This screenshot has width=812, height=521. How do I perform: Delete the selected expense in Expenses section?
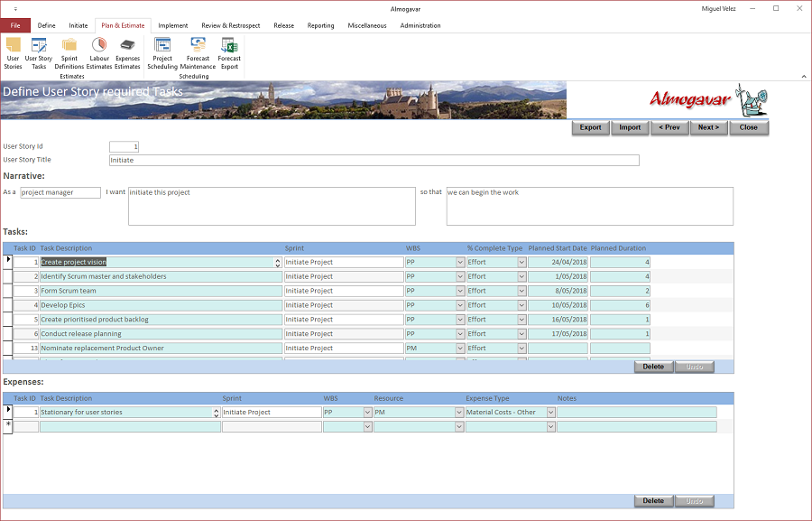[x=653, y=501]
